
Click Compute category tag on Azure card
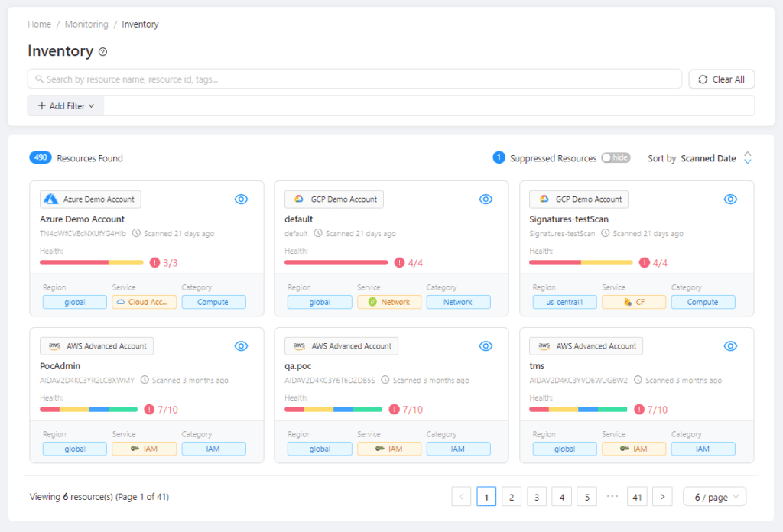click(x=214, y=302)
